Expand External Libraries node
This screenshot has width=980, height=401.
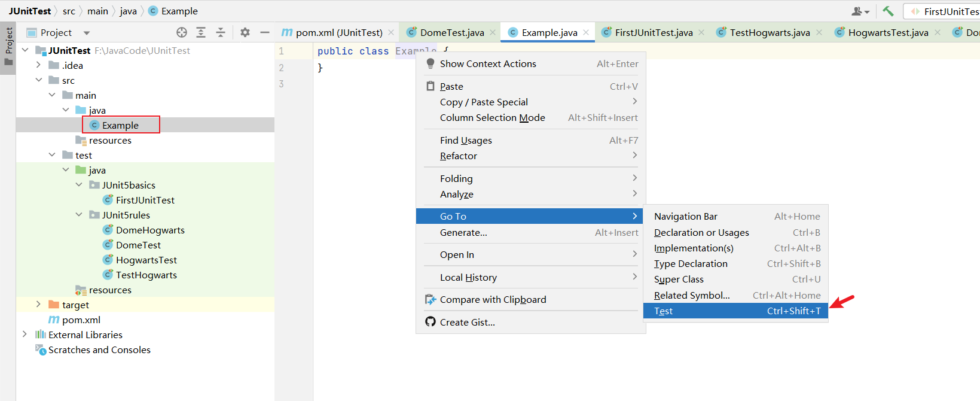click(x=25, y=335)
